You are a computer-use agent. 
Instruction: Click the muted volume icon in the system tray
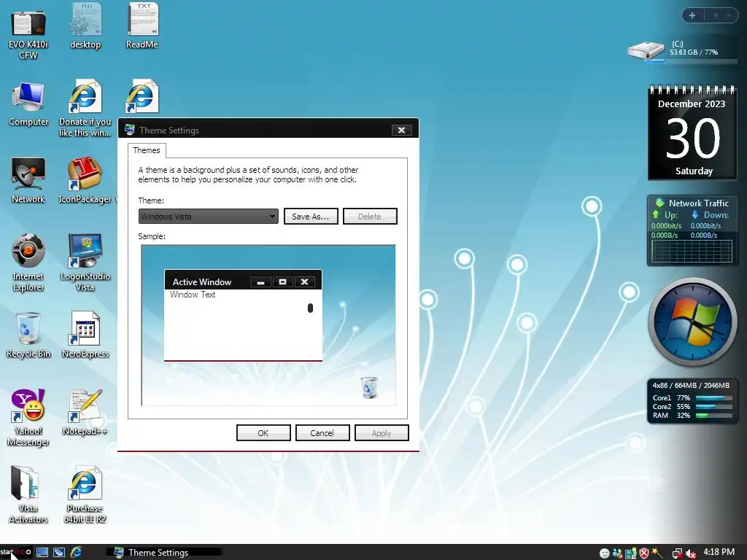pyautogui.click(x=692, y=553)
